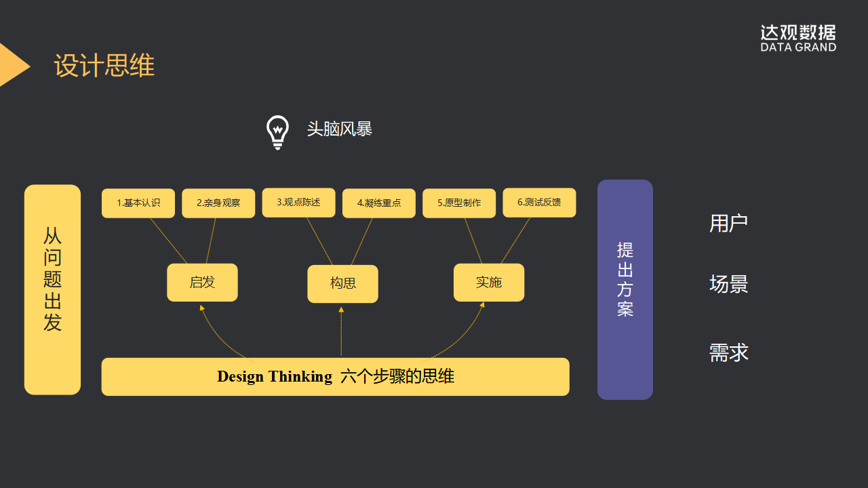Click the 设计思维 slide title
This screenshot has width=868, height=488.
point(104,66)
